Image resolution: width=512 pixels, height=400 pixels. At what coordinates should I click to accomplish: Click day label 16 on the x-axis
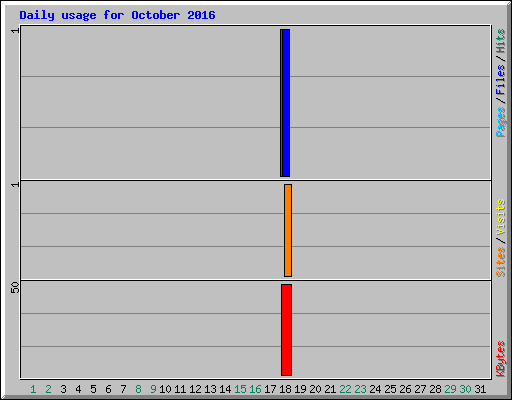[x=255, y=389]
